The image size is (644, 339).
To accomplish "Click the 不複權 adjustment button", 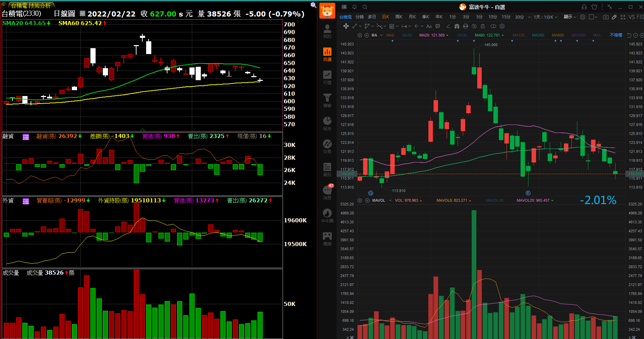I will coord(616,35).
